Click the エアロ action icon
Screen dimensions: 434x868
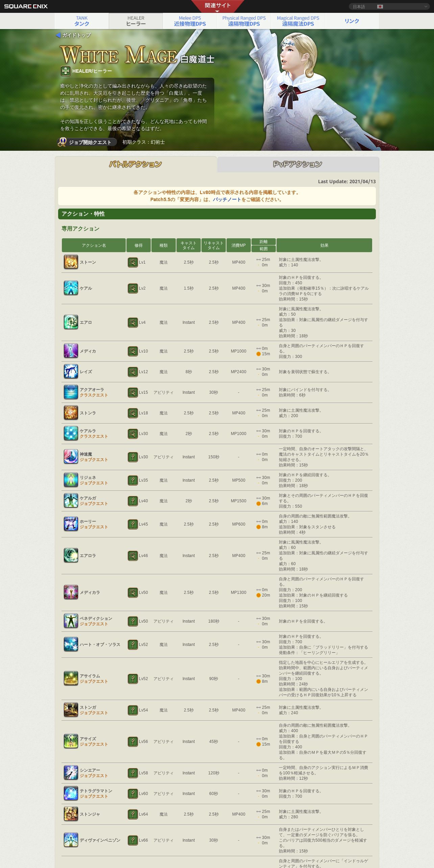click(71, 322)
